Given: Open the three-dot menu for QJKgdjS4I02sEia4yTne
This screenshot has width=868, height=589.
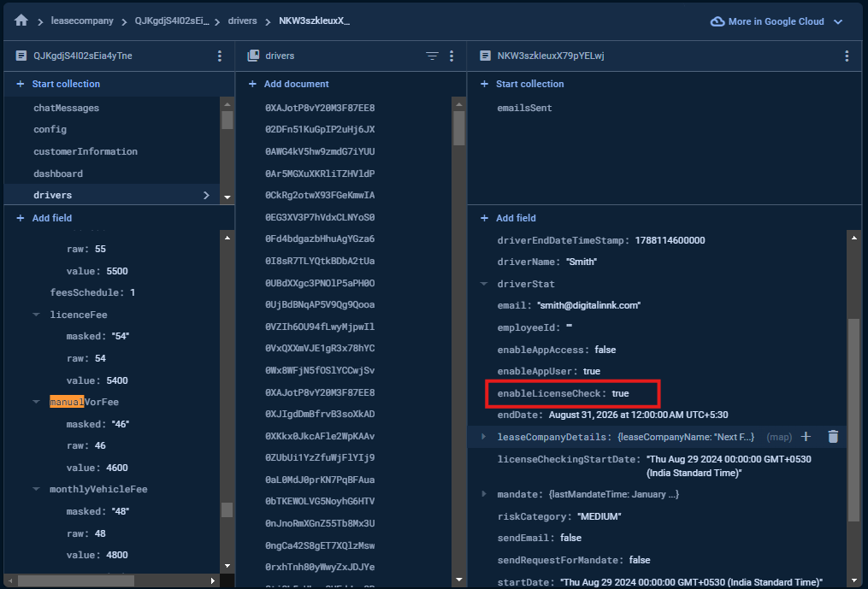Looking at the screenshot, I should (220, 56).
